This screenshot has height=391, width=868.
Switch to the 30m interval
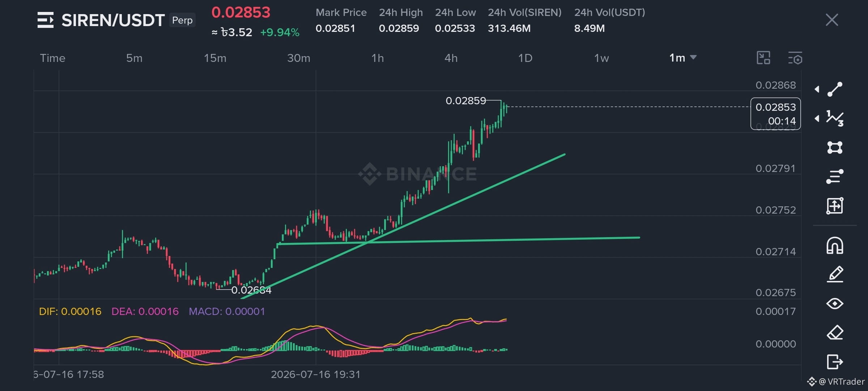coord(298,58)
